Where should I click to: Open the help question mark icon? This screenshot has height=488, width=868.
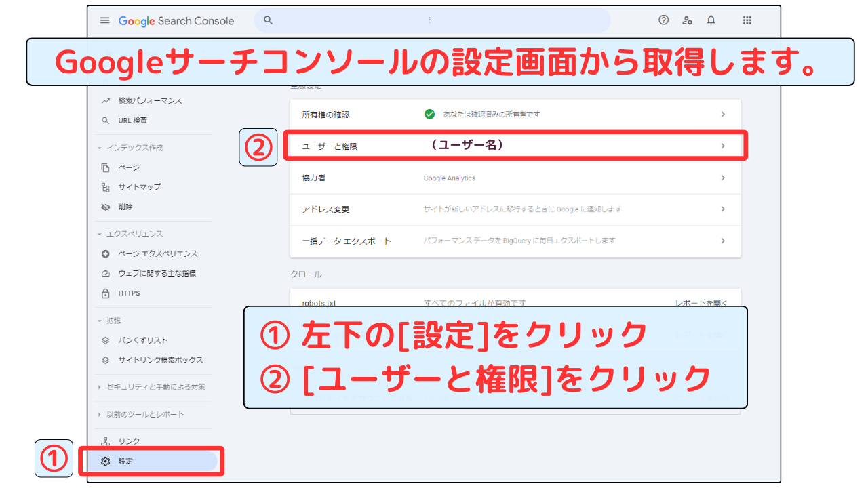pos(664,20)
